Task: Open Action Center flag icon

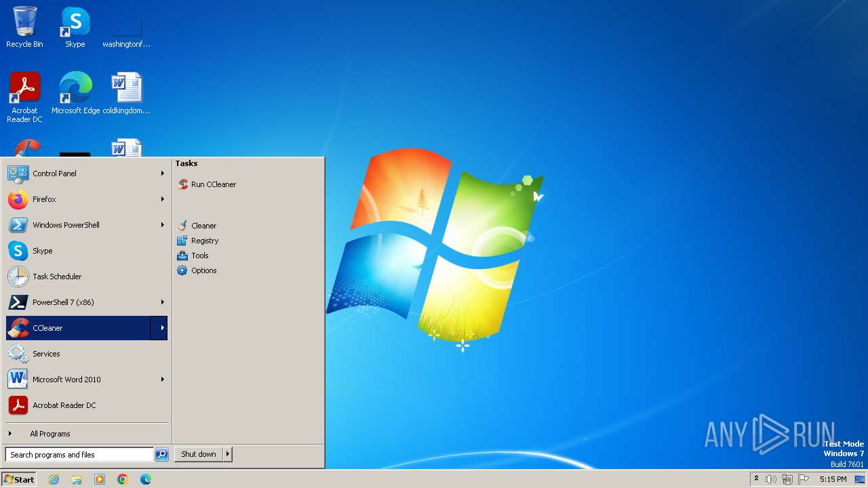Action: (x=804, y=479)
